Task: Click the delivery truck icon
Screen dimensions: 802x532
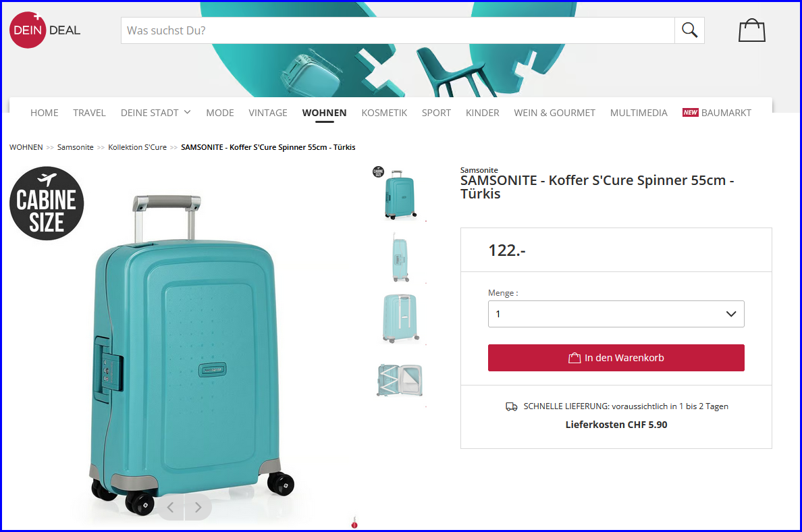Action: coord(512,406)
